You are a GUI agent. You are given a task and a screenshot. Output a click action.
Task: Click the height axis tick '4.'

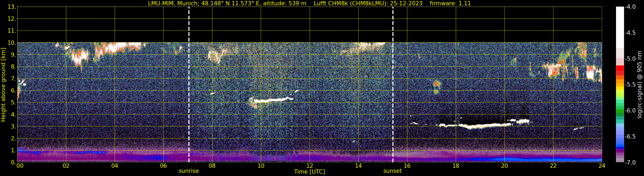point(13,115)
